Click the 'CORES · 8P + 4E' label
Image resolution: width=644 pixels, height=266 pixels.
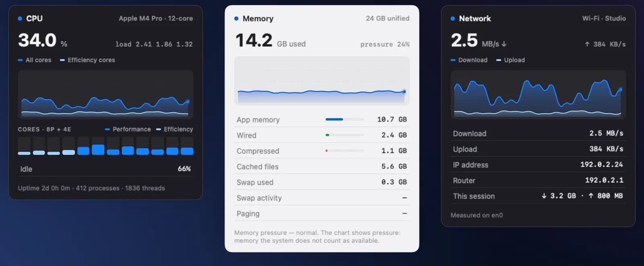[x=44, y=129]
